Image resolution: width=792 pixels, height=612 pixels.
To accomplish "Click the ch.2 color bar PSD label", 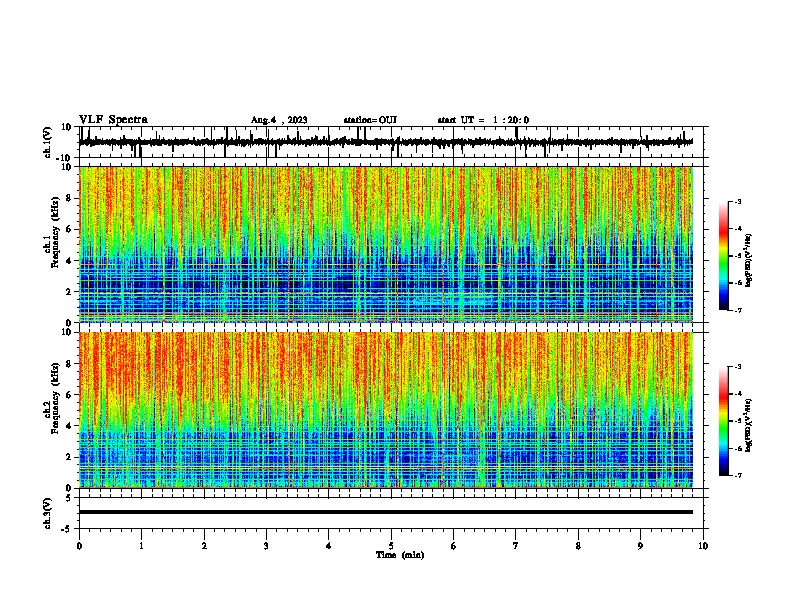I will click(x=749, y=425).
